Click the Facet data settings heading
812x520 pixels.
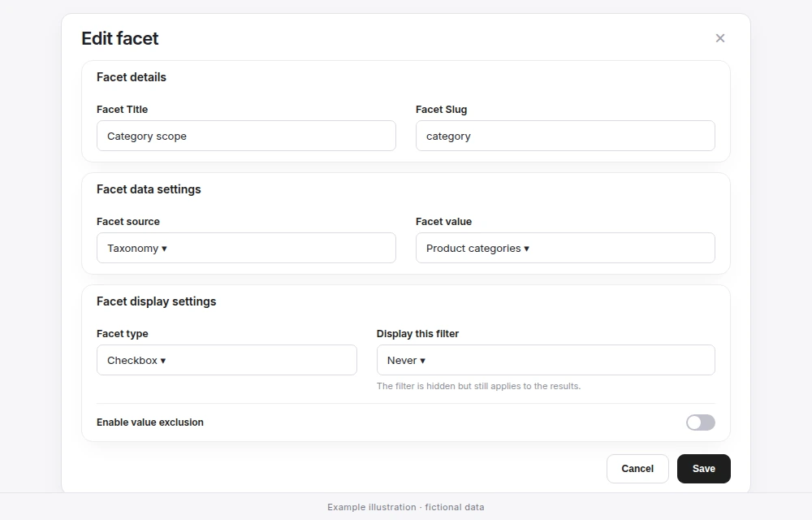[x=149, y=189]
